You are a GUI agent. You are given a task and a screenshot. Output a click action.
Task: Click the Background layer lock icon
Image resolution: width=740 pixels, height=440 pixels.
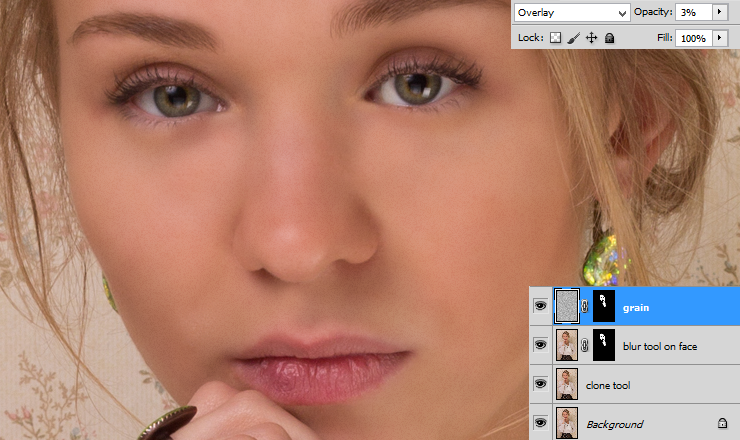pyautogui.click(x=722, y=423)
